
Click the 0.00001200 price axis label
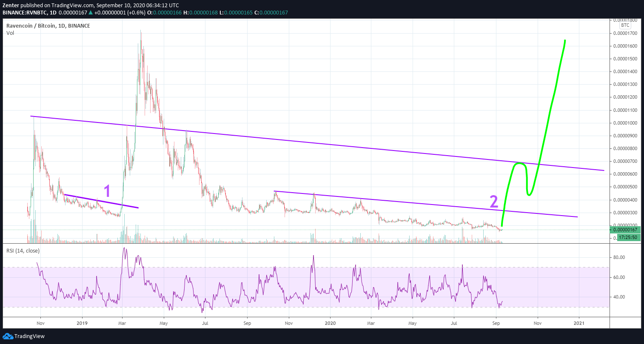625,97
